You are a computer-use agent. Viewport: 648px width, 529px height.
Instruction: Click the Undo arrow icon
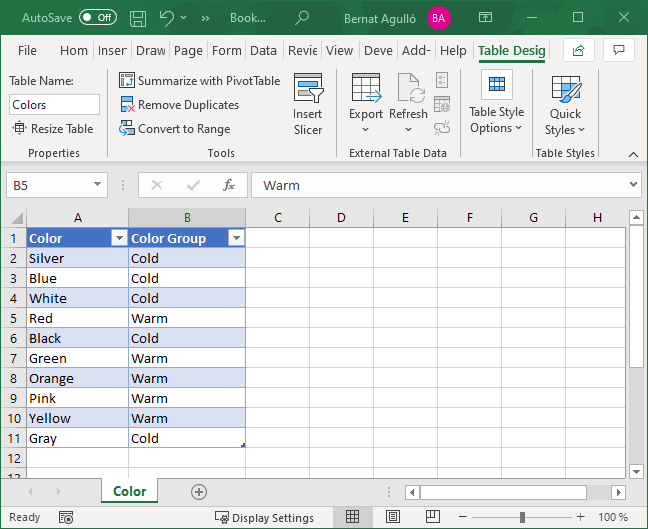168,18
